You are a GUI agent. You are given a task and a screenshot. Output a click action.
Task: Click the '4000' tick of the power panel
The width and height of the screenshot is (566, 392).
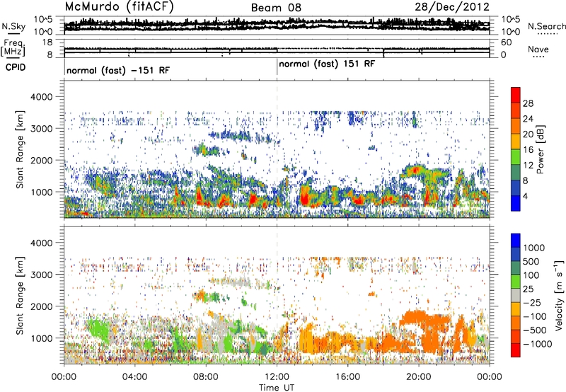coord(43,97)
